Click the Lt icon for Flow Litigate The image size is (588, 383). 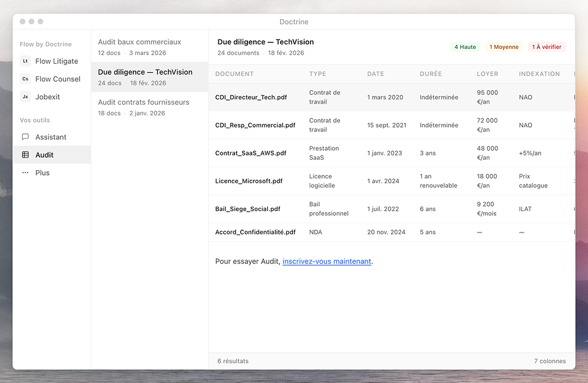click(x=25, y=61)
